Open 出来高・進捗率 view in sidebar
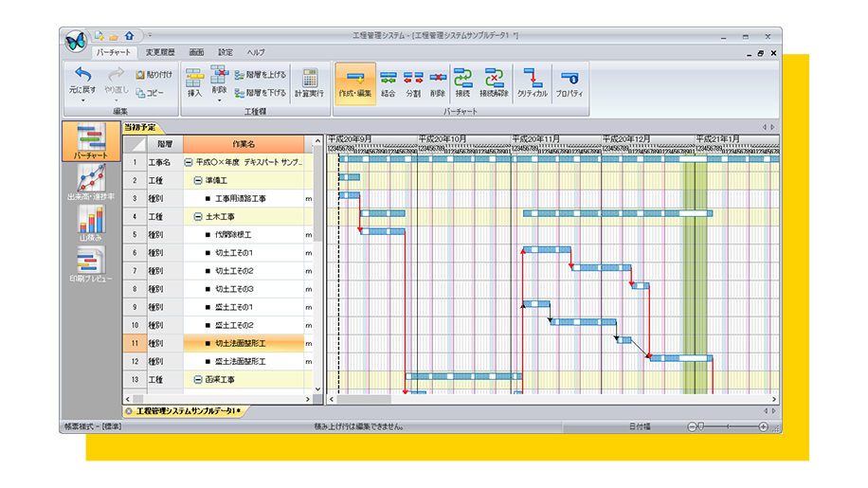 pyautogui.click(x=91, y=181)
